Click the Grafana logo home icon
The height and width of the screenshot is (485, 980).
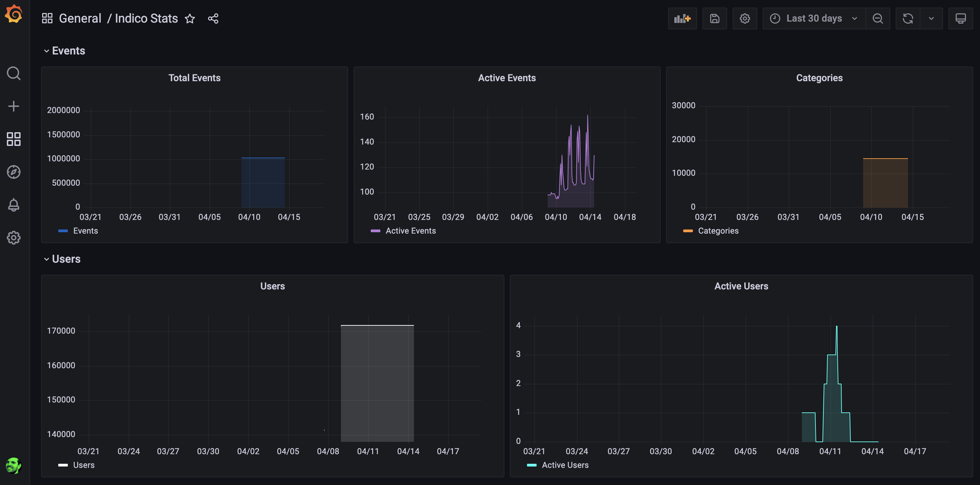pyautogui.click(x=14, y=14)
